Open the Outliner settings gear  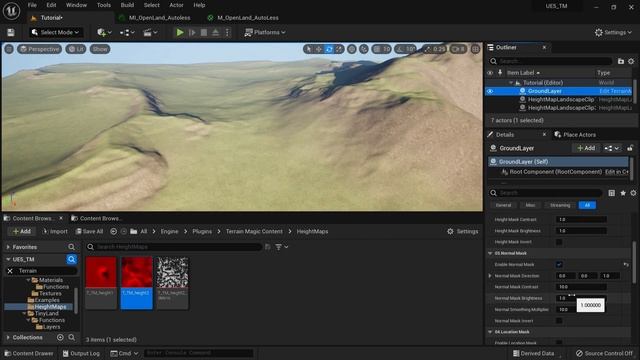click(631, 61)
